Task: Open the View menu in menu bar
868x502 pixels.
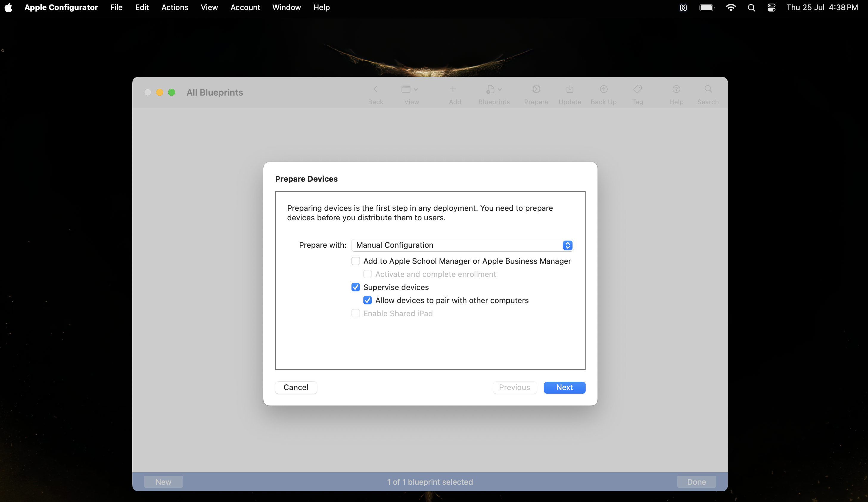Action: point(209,7)
